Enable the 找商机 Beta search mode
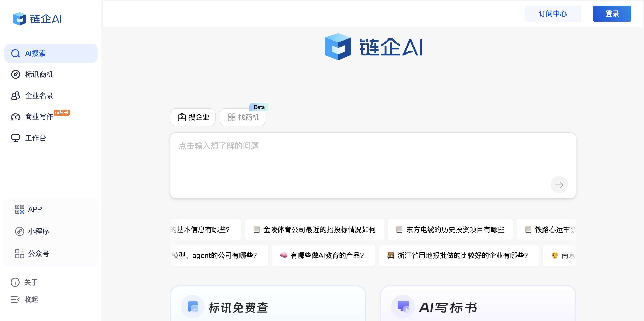This screenshot has width=644, height=321. click(242, 117)
